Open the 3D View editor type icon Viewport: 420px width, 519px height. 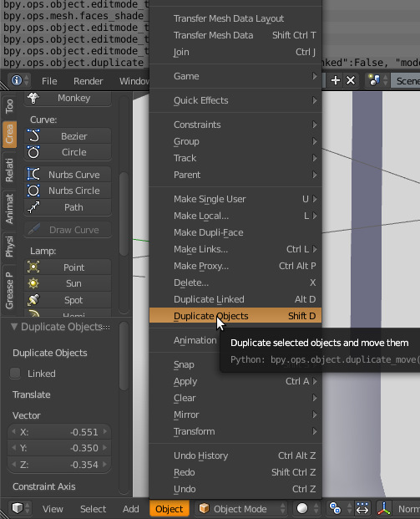[x=20, y=508]
